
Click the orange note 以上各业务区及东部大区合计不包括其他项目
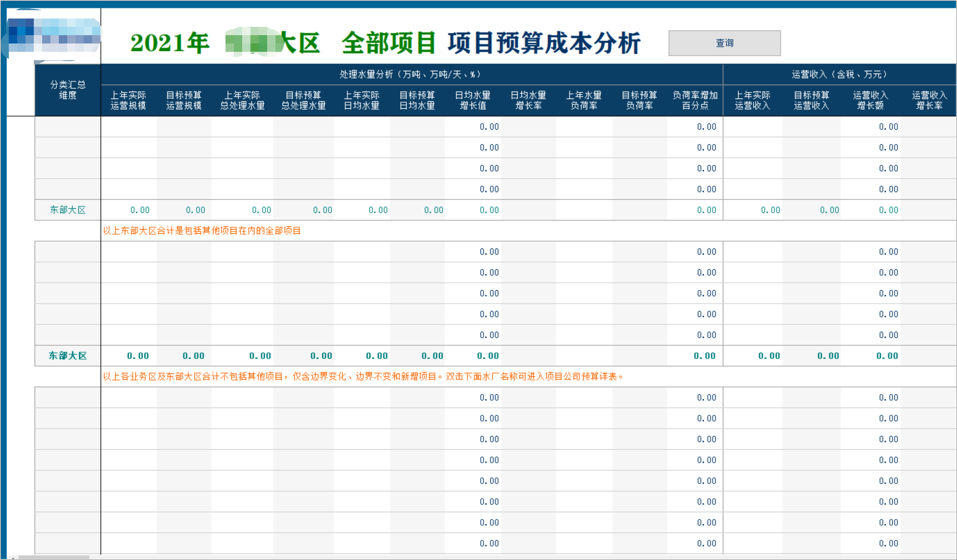tap(363, 377)
